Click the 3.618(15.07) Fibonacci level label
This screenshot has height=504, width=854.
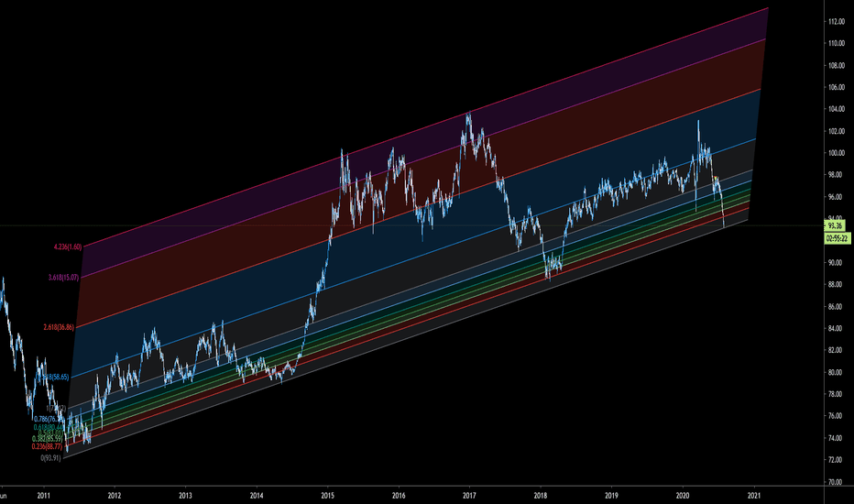[x=63, y=278]
